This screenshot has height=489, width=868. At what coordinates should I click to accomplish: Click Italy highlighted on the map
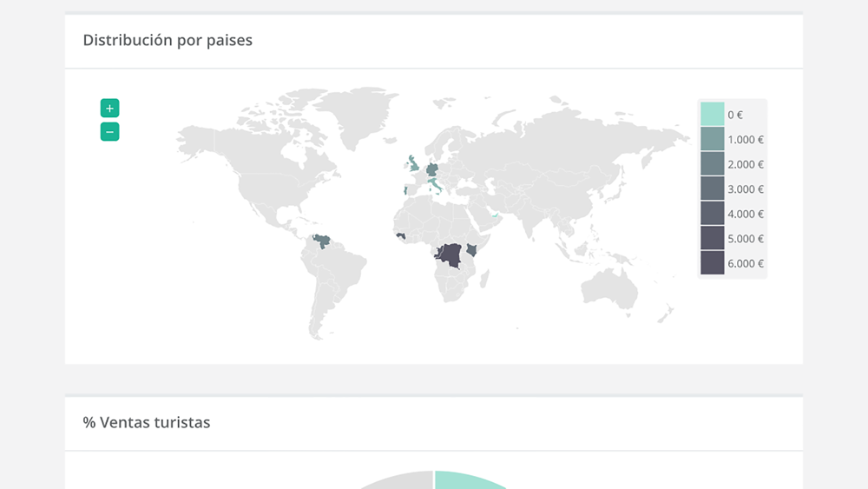(x=435, y=184)
